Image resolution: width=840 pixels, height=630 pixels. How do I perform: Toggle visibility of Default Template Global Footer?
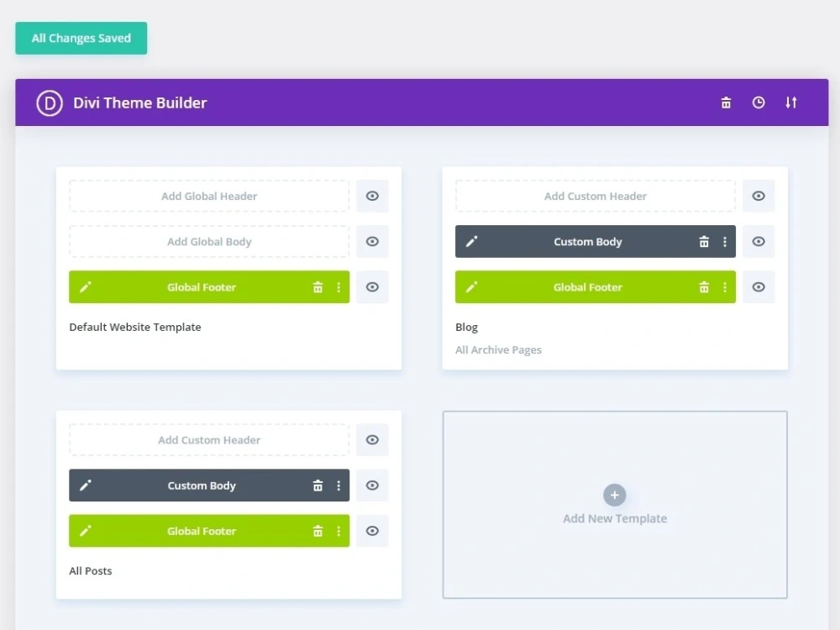pyautogui.click(x=372, y=287)
